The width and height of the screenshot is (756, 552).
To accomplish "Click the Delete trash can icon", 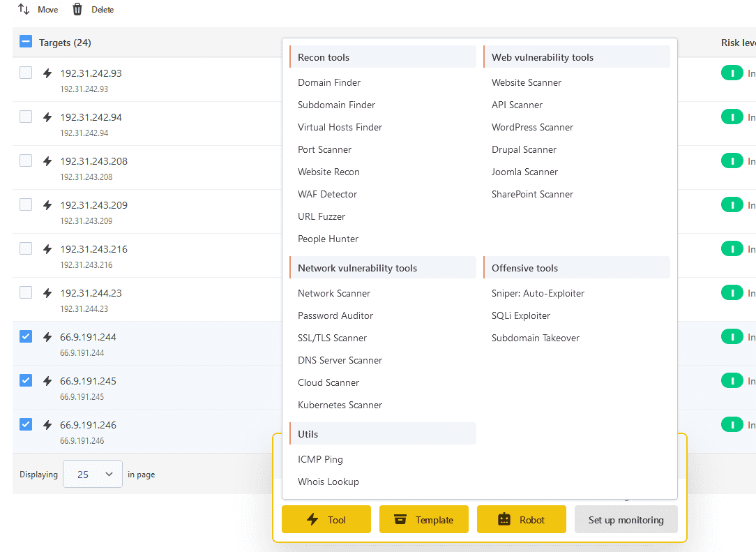I will click(x=77, y=9).
